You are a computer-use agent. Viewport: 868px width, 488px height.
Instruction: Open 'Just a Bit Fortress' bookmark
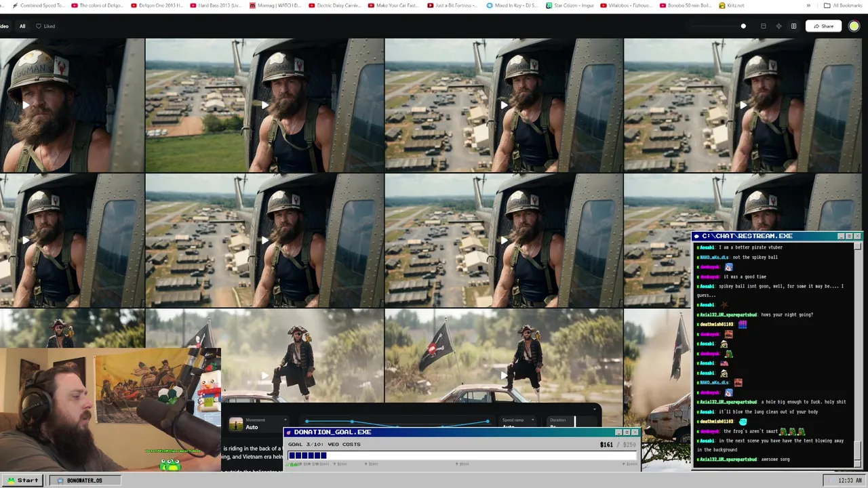(452, 5)
